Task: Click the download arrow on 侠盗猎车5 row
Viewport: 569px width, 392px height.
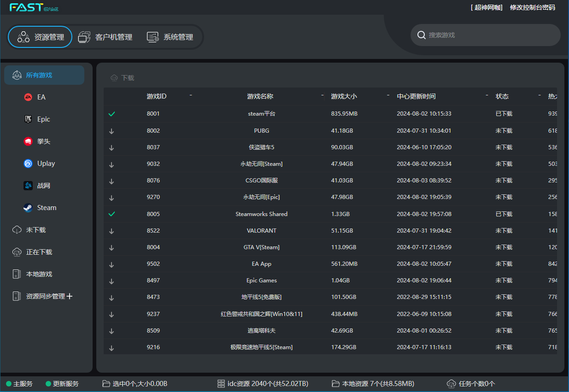Action: 111,147
